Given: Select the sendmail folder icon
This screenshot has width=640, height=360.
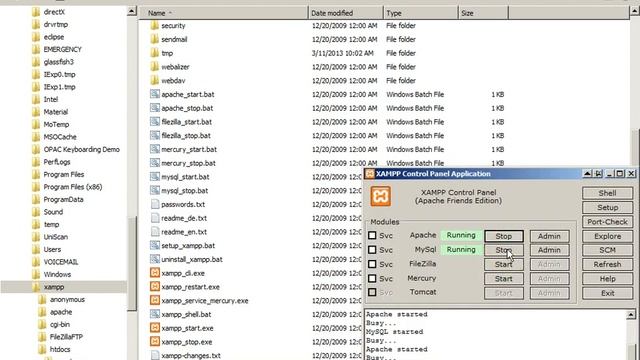Looking at the screenshot, I should pyautogui.click(x=154, y=39).
